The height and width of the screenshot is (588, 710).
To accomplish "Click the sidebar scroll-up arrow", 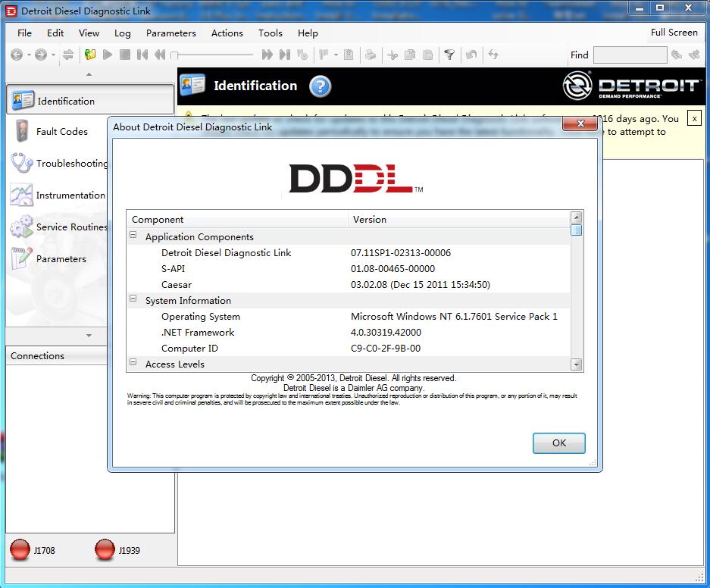I will [x=89, y=74].
